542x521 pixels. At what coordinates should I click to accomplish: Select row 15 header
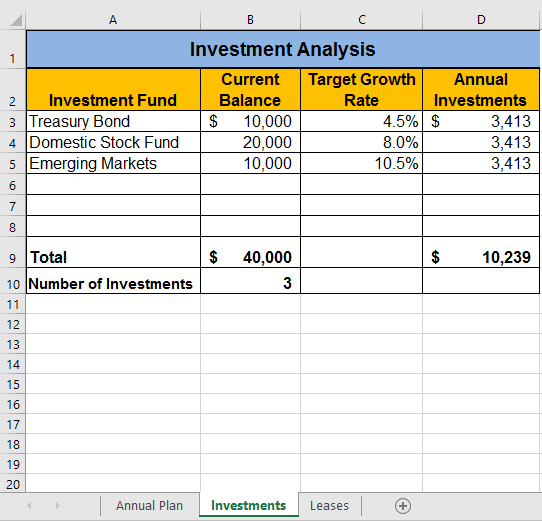click(13, 384)
